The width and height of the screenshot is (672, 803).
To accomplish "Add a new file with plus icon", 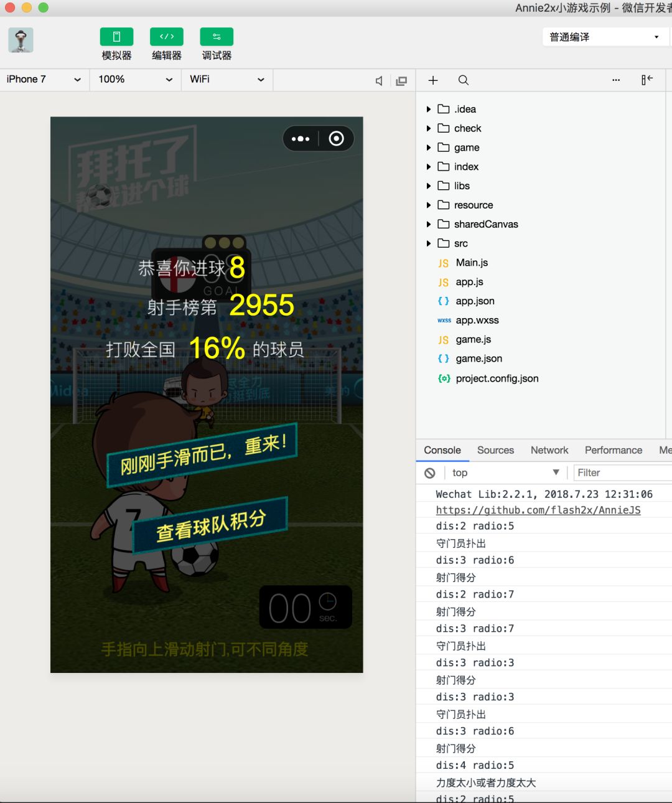I will pyautogui.click(x=433, y=80).
